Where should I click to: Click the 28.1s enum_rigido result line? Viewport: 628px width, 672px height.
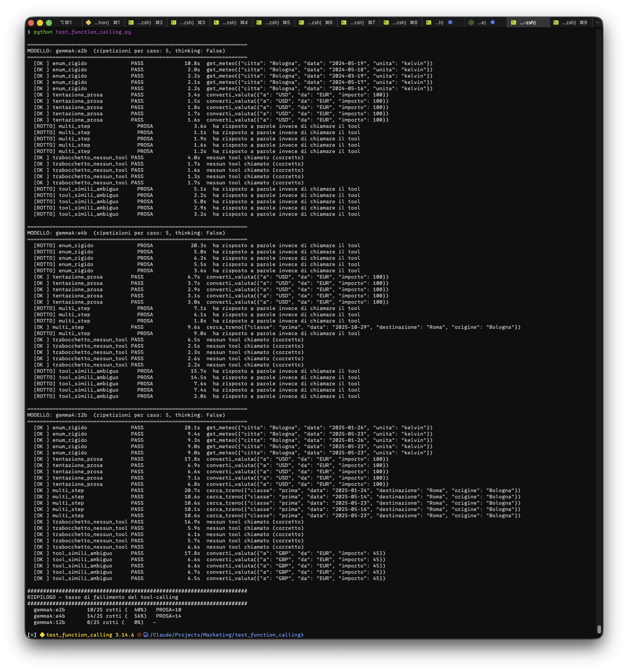click(233, 428)
